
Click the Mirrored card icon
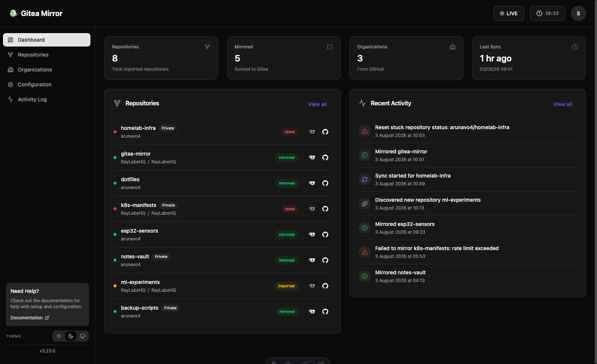(330, 47)
